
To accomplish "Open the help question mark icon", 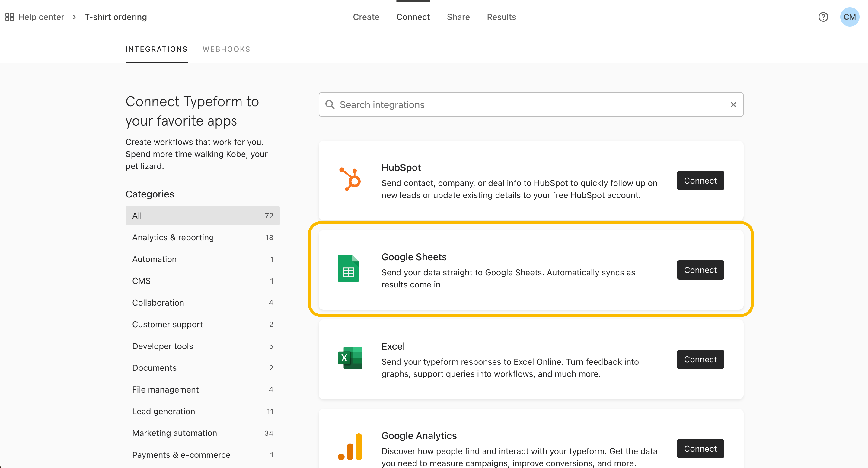I will [823, 17].
